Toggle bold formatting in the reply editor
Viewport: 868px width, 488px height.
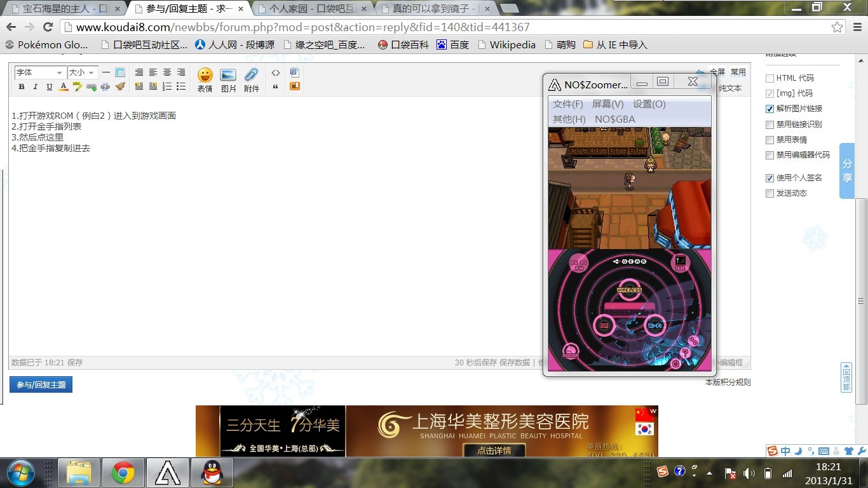22,87
